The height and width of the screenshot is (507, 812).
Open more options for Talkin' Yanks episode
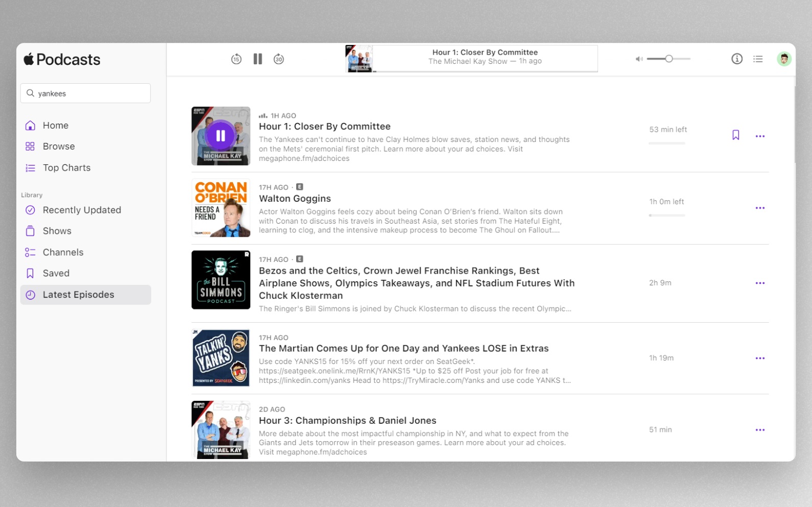click(x=760, y=358)
